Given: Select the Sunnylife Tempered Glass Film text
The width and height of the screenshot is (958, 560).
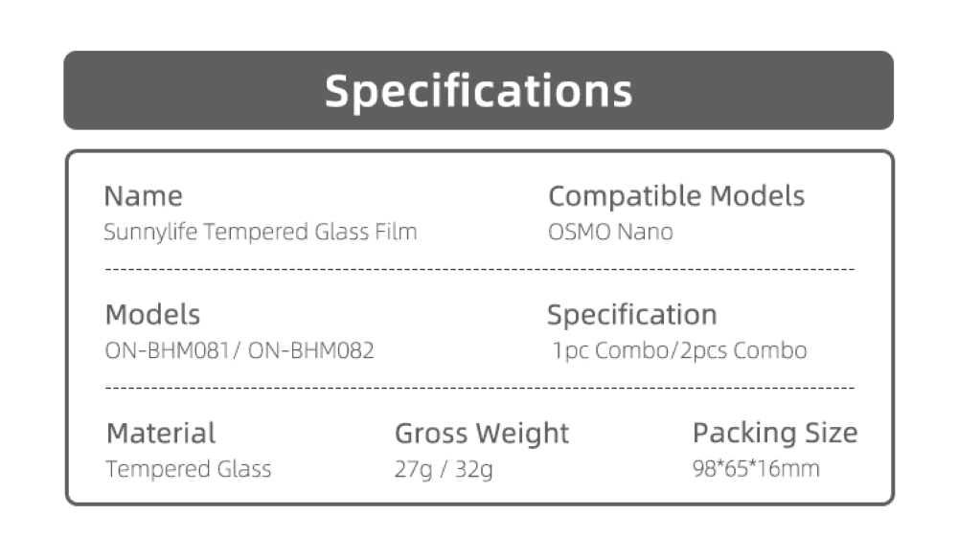Looking at the screenshot, I should coord(260,232).
